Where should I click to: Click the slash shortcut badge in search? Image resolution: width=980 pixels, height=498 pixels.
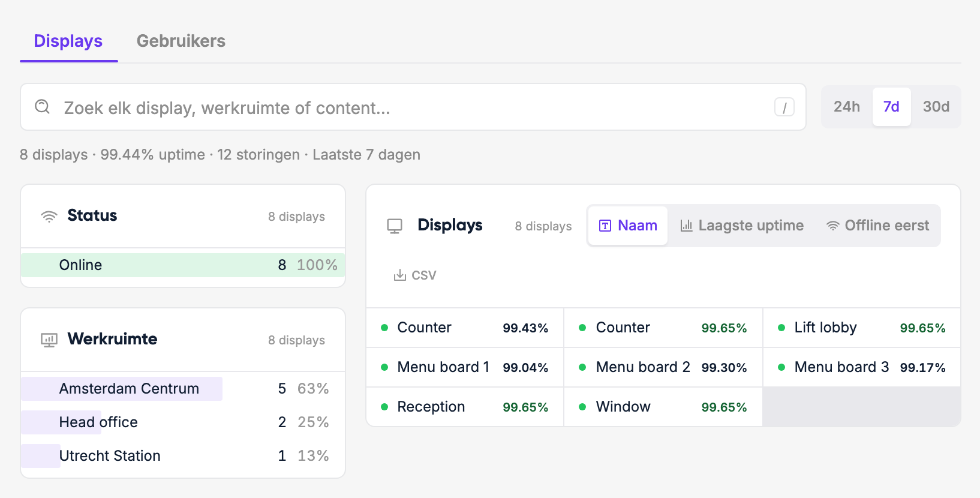point(784,107)
